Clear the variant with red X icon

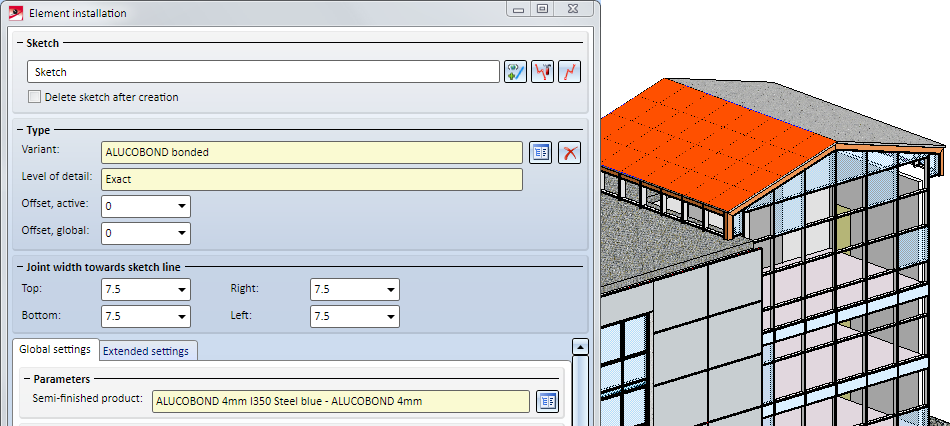[x=570, y=153]
